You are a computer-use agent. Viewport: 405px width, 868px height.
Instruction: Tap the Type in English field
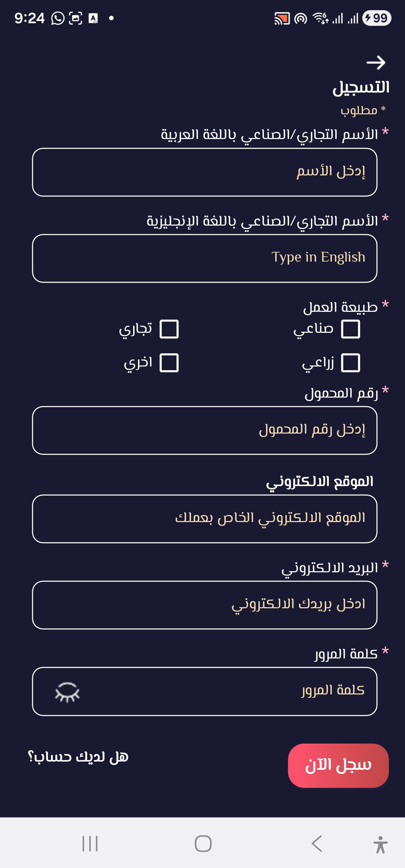point(205,258)
